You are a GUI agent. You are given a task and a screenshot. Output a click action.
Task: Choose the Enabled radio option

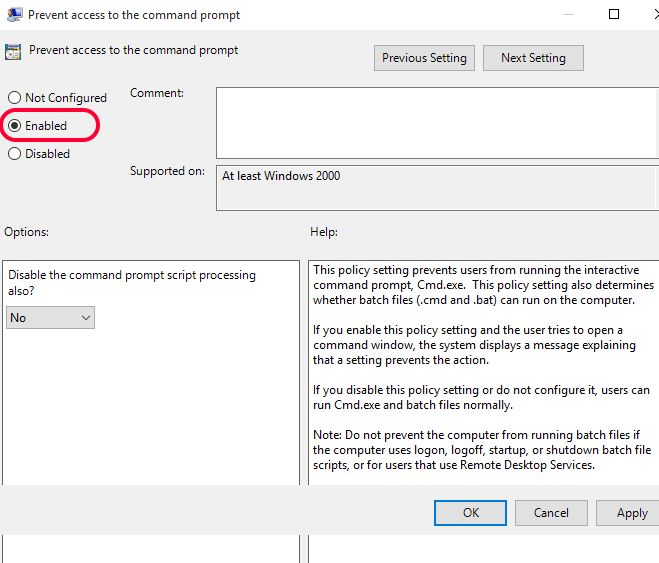(15, 126)
